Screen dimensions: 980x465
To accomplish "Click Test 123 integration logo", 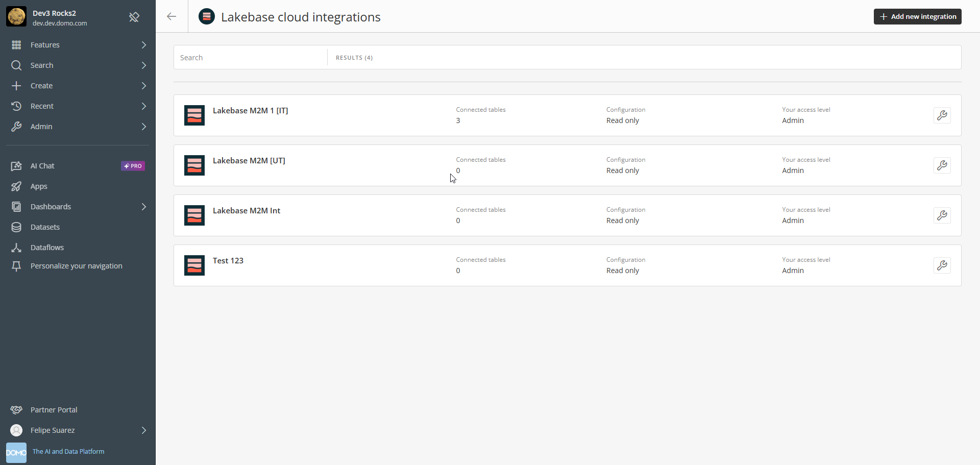I will pyautogui.click(x=194, y=265).
